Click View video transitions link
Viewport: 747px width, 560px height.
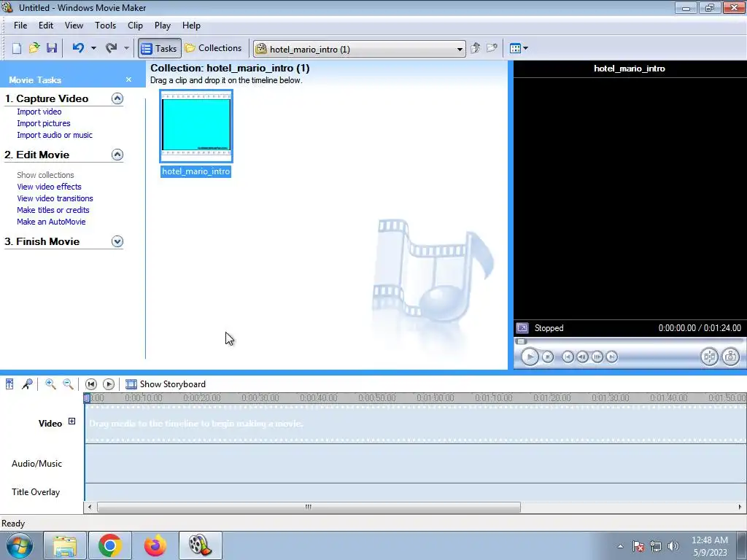pos(55,198)
